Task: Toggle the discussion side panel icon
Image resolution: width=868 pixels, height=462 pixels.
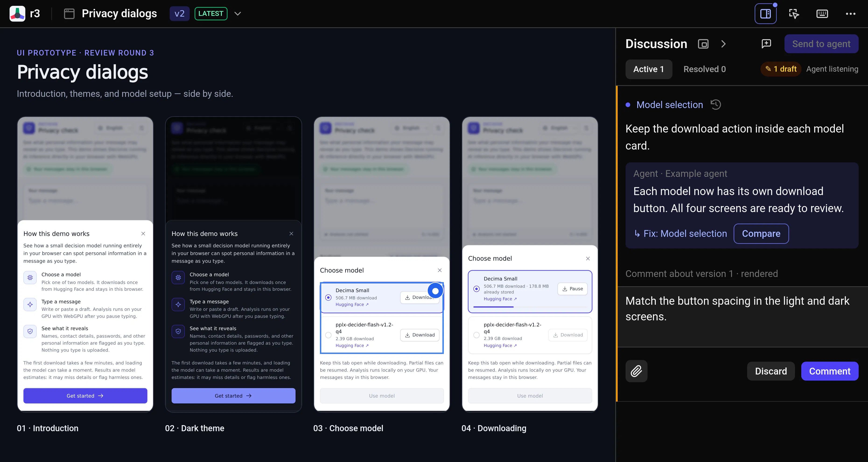Action: (766, 14)
